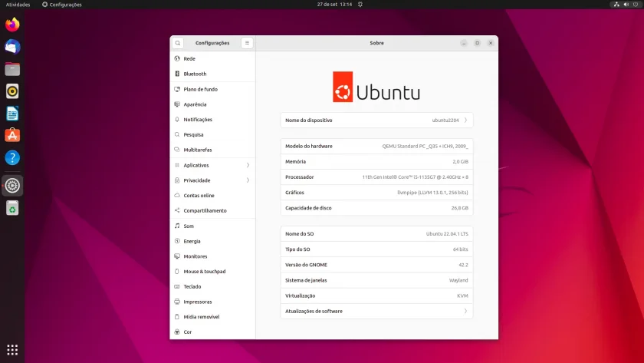Open Nome do dispositivo row arrow
The height and width of the screenshot is (363, 644).
(x=465, y=120)
